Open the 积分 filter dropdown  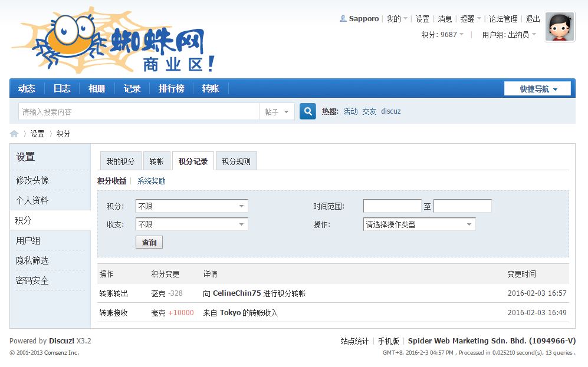point(192,206)
